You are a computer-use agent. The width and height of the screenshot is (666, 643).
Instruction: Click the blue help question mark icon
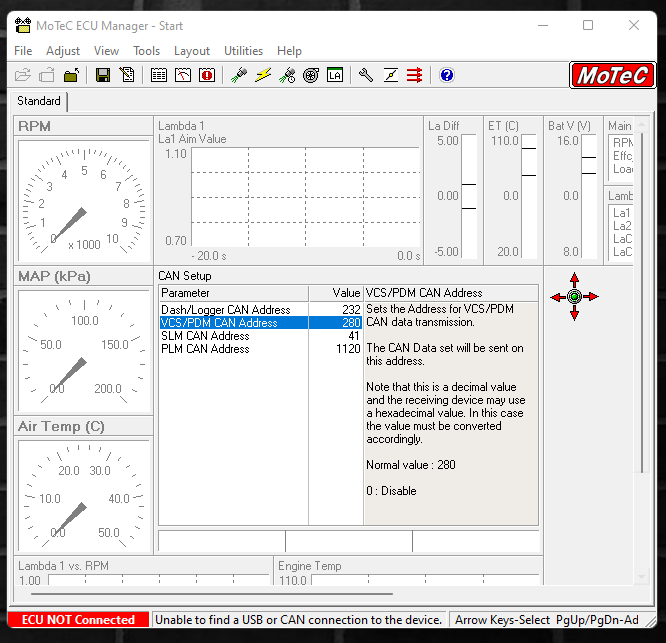(447, 75)
